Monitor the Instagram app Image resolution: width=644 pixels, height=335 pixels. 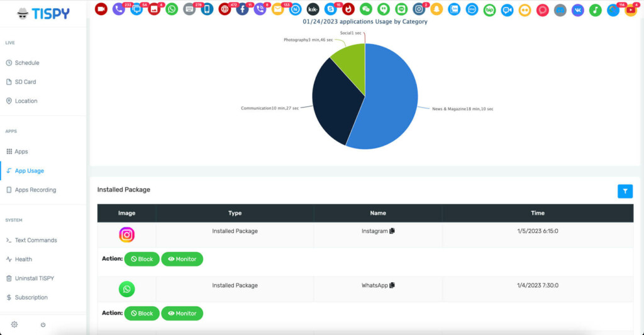[182, 259]
